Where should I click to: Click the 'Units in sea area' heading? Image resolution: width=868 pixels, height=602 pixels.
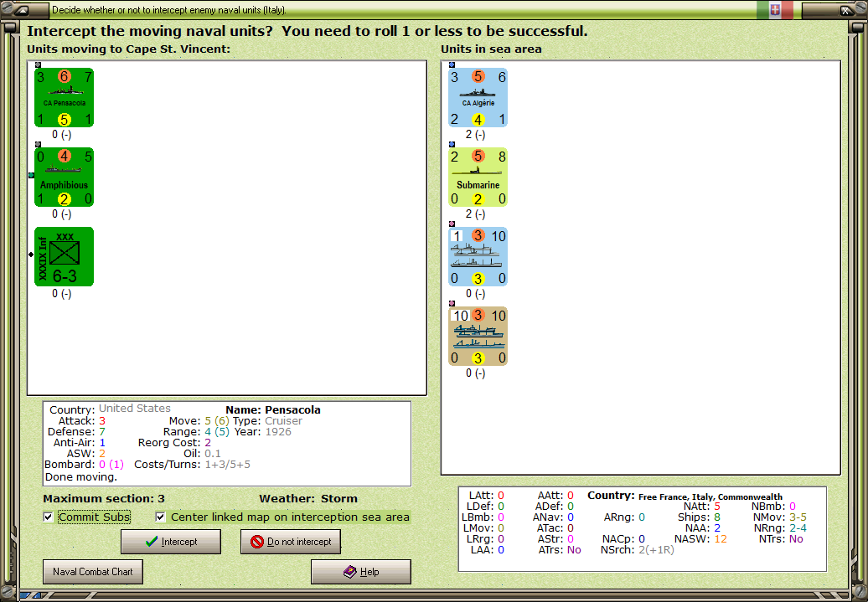491,49
